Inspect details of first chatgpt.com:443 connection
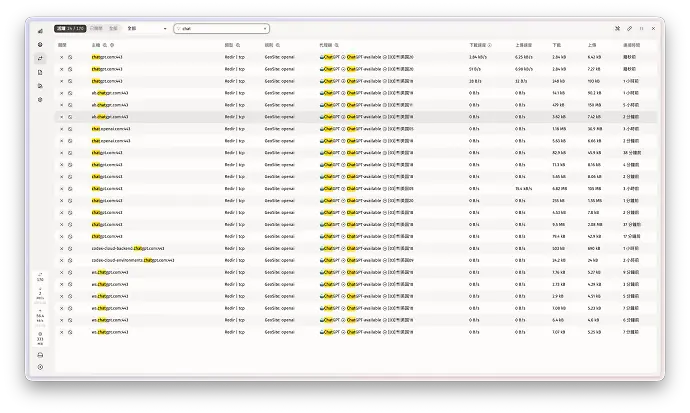Image resolution: width=690 pixels, height=413 pixels. tap(70, 57)
